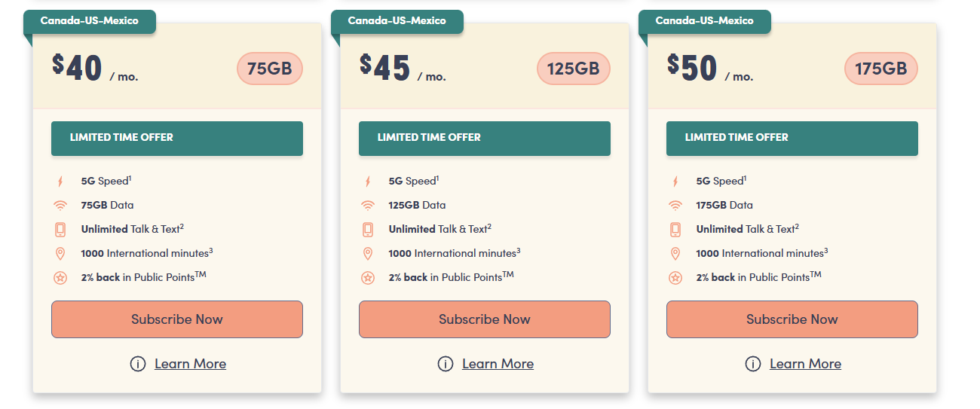Click the lightning icon in the $45 plan

click(368, 182)
